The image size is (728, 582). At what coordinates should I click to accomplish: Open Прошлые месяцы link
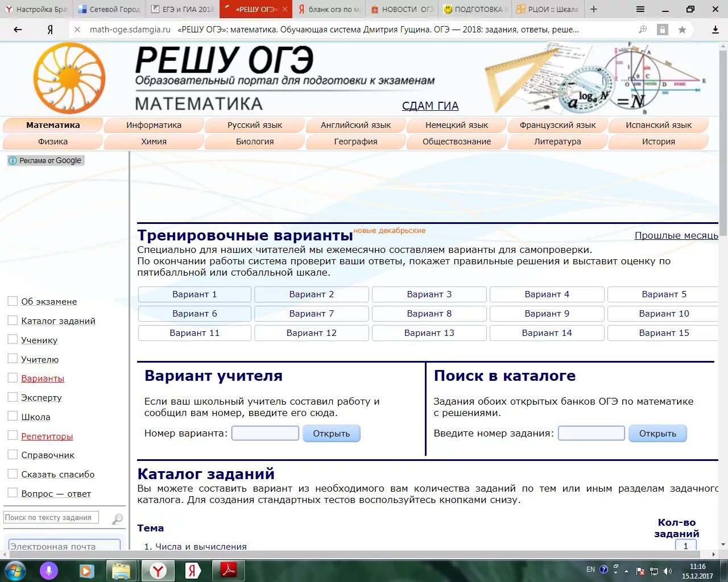click(676, 235)
